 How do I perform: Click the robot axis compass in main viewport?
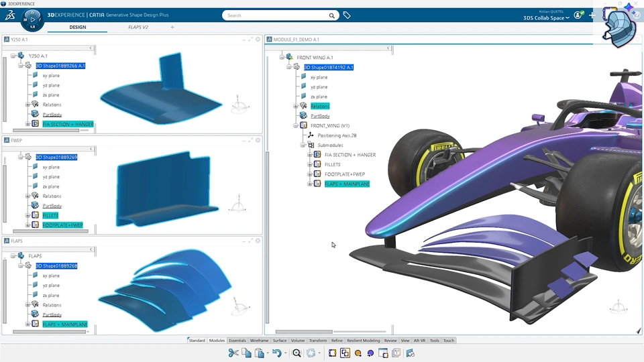(x=619, y=307)
